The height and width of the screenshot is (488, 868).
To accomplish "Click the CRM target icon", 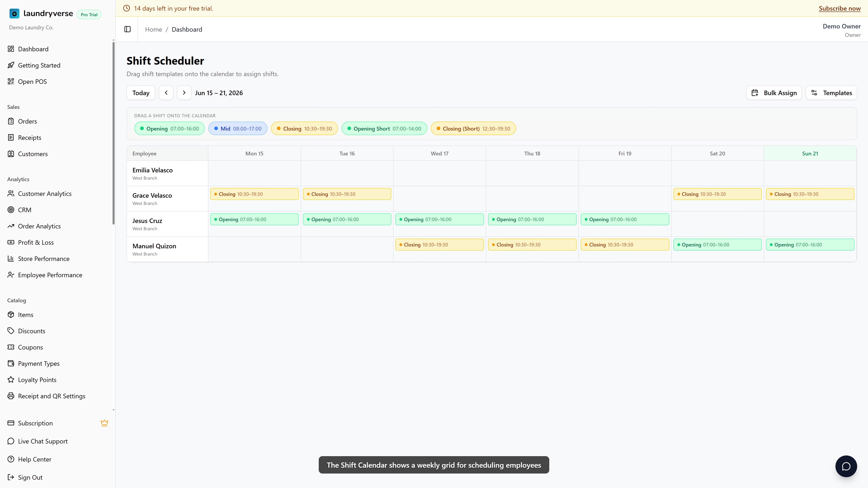I will pyautogui.click(x=11, y=210).
